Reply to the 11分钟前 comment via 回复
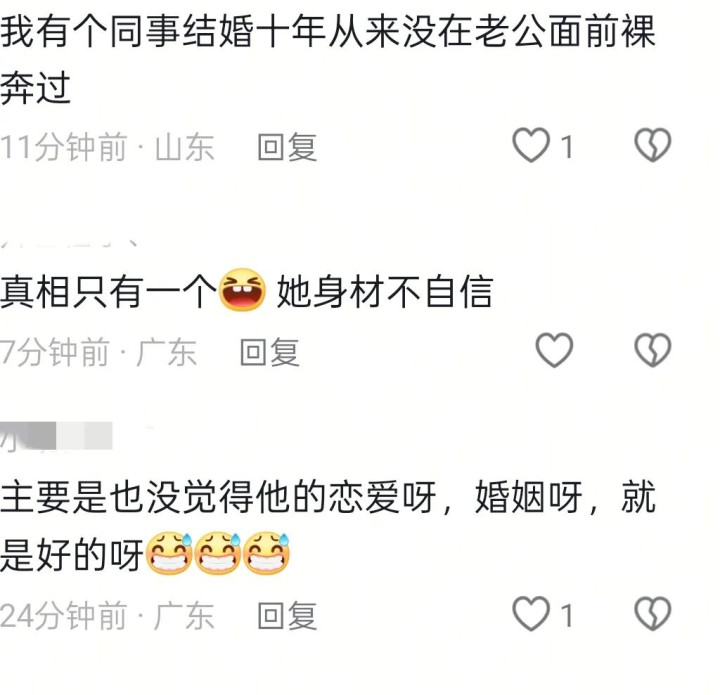Image resolution: width=720 pixels, height=695 pixels. (287, 147)
